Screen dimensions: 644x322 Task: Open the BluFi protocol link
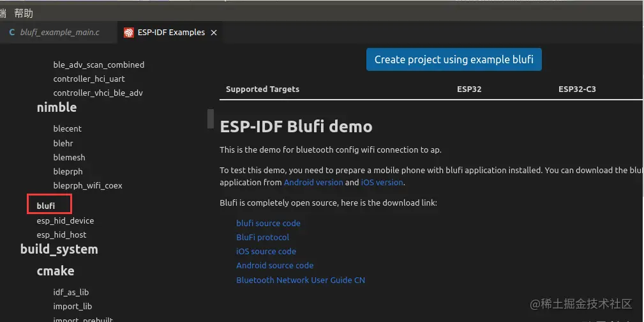(262, 237)
